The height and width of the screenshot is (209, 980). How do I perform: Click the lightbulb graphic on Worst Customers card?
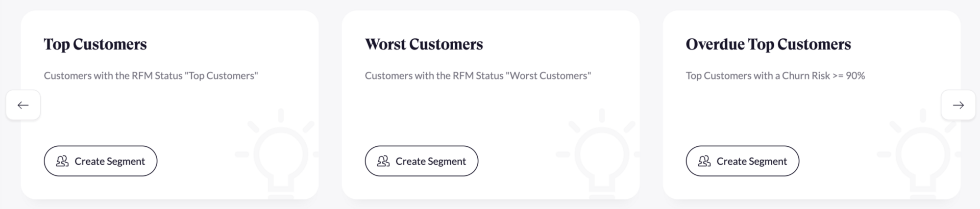click(x=601, y=153)
